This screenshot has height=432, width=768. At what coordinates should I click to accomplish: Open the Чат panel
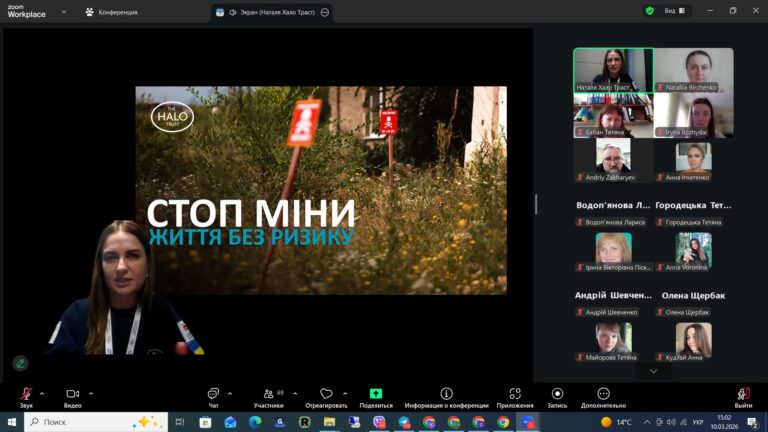[213, 394]
